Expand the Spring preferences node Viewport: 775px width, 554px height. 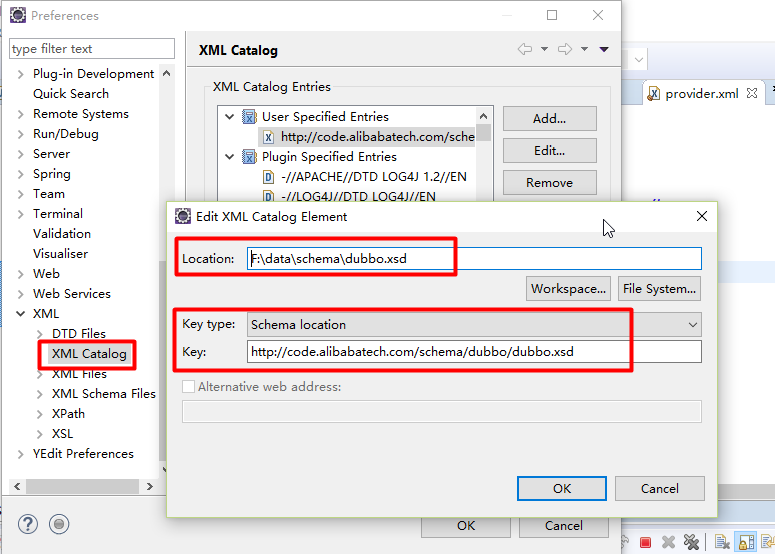click(x=20, y=174)
